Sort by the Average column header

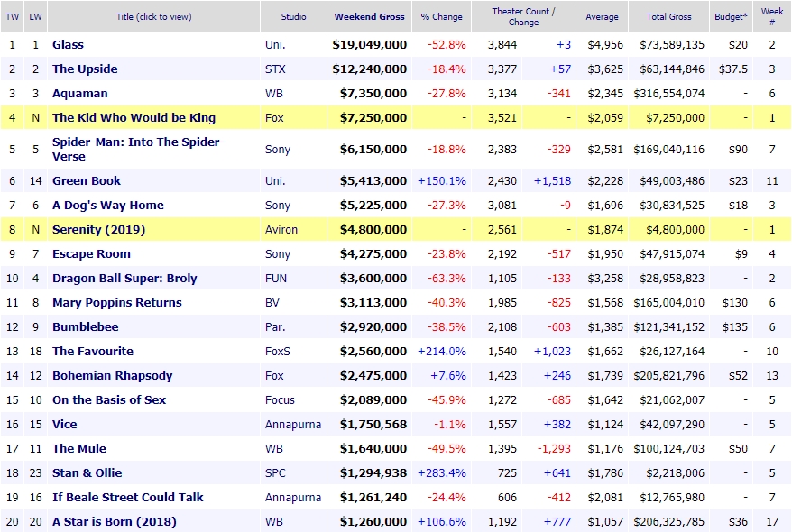coord(602,16)
